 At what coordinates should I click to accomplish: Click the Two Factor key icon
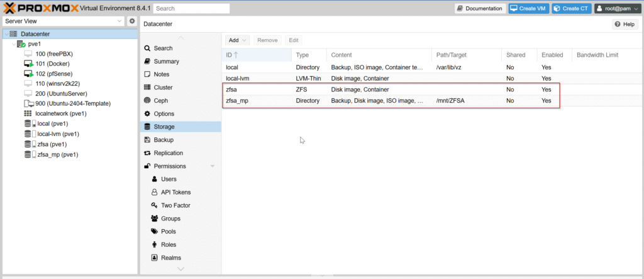[x=155, y=205]
